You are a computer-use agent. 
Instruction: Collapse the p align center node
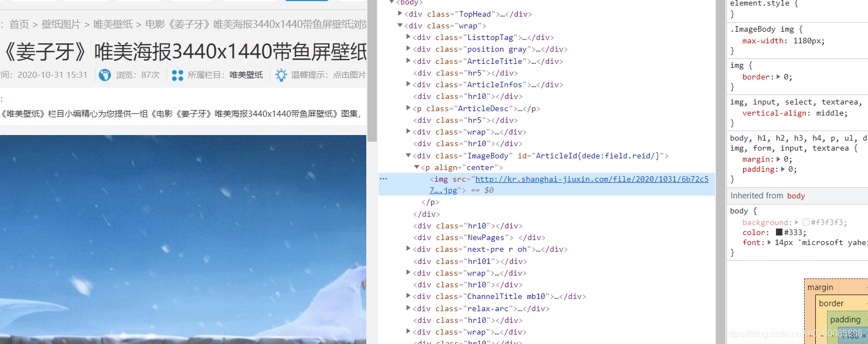click(417, 168)
